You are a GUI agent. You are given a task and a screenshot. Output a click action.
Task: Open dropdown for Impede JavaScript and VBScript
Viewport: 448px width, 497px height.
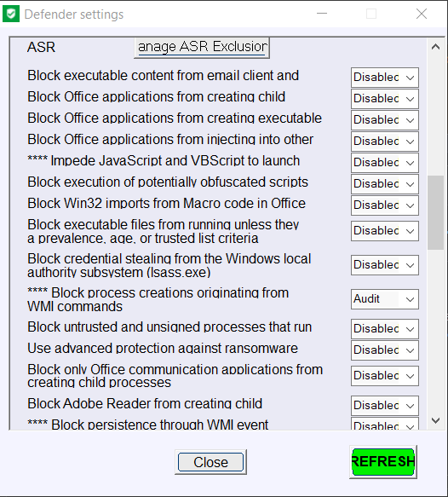(385, 162)
